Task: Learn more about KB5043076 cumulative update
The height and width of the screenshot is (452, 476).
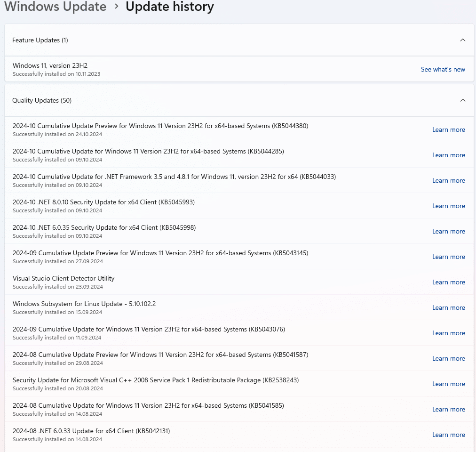Action: coord(448,333)
